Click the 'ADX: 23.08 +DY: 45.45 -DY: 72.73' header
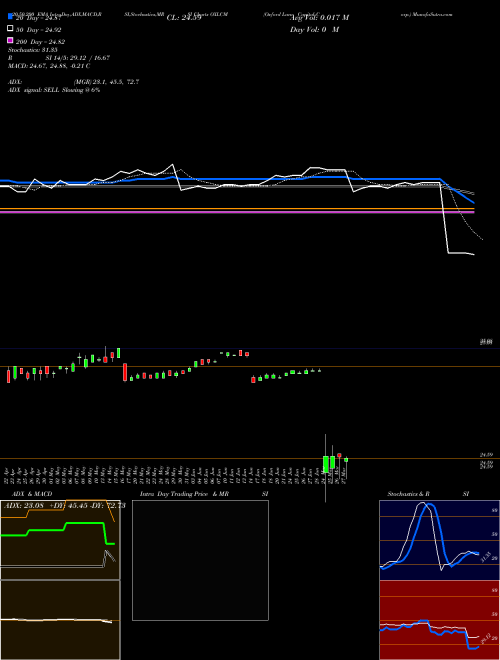The image size is (500, 660). pyautogui.click(x=64, y=505)
